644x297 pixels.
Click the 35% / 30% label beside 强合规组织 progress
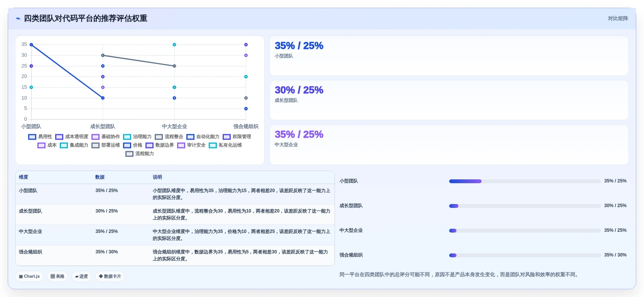tap(615, 255)
